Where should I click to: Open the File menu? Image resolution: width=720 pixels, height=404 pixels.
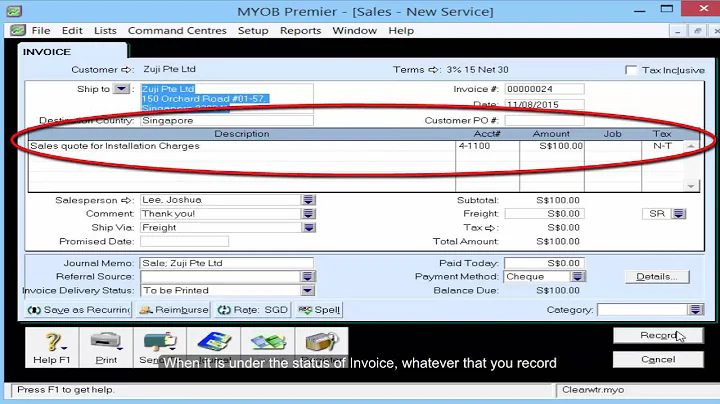41,31
